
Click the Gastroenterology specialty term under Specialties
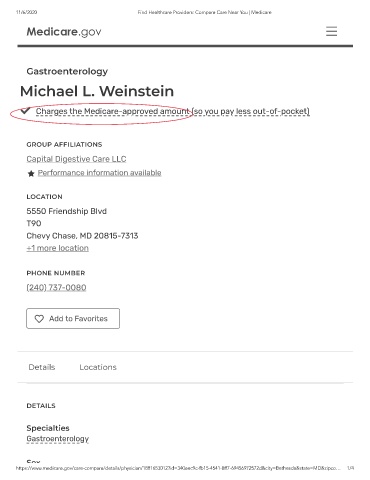coord(58,439)
